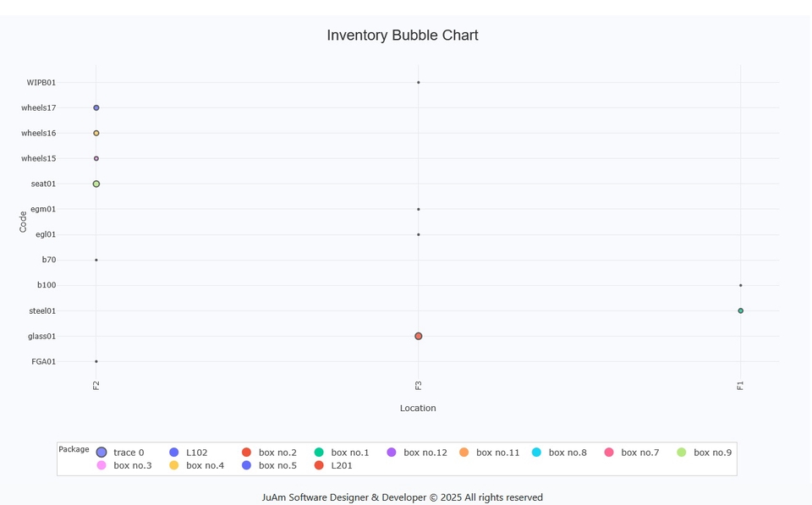Select the red glass01 bubble at F3

click(x=419, y=336)
